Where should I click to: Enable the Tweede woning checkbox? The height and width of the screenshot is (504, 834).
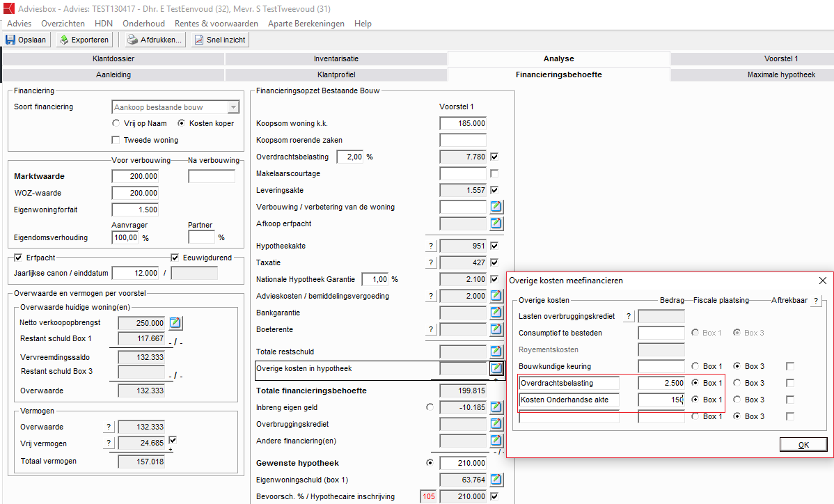pyautogui.click(x=116, y=140)
